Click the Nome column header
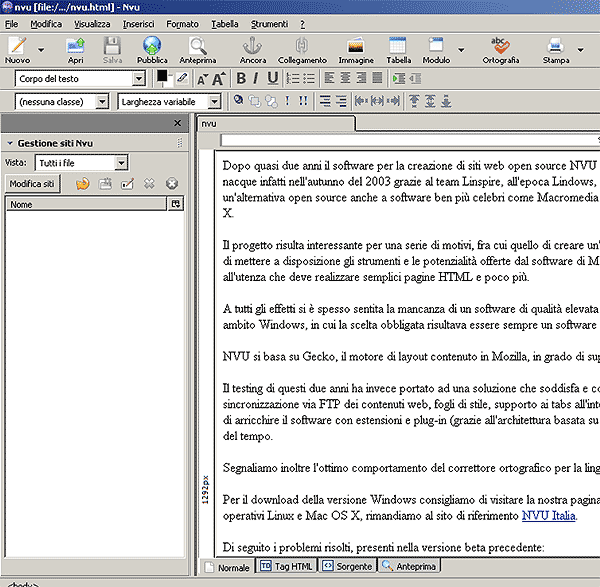Screen dimensions: 600x587 point(86,204)
